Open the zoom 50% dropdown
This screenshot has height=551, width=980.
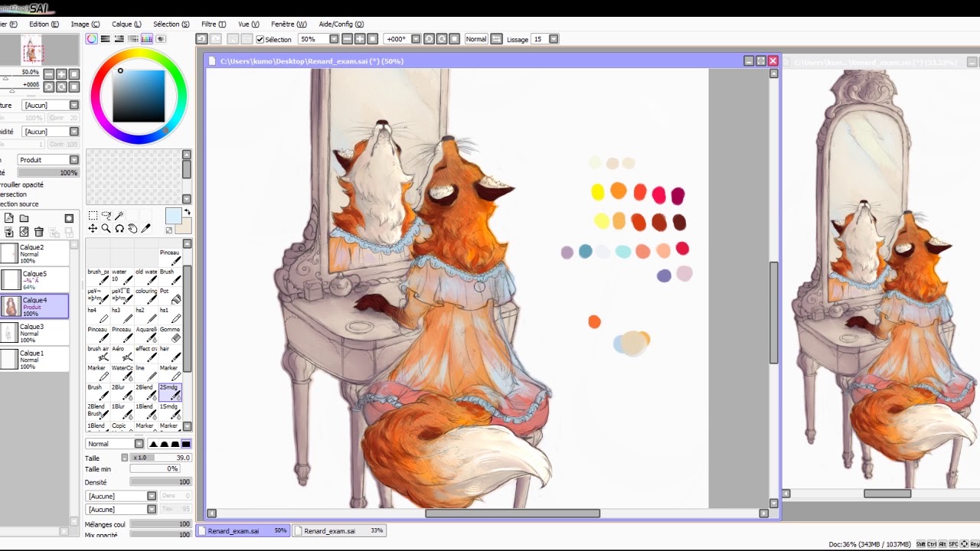point(334,39)
